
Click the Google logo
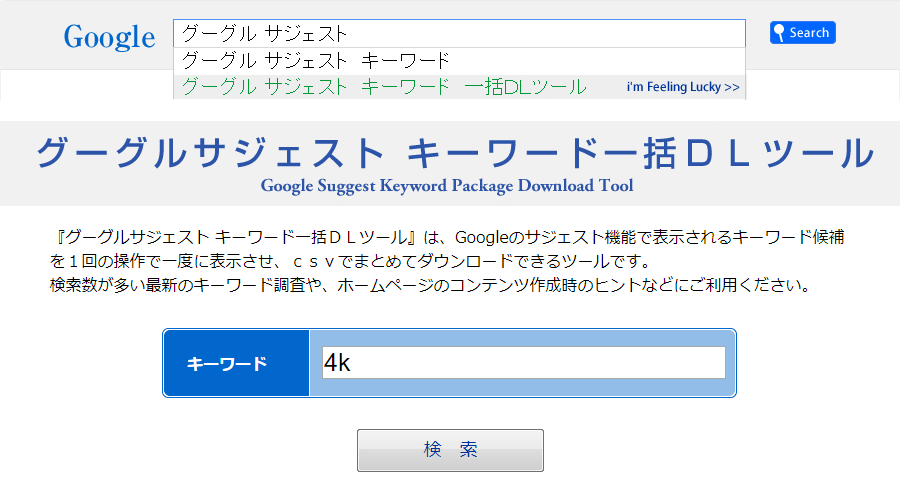click(110, 37)
